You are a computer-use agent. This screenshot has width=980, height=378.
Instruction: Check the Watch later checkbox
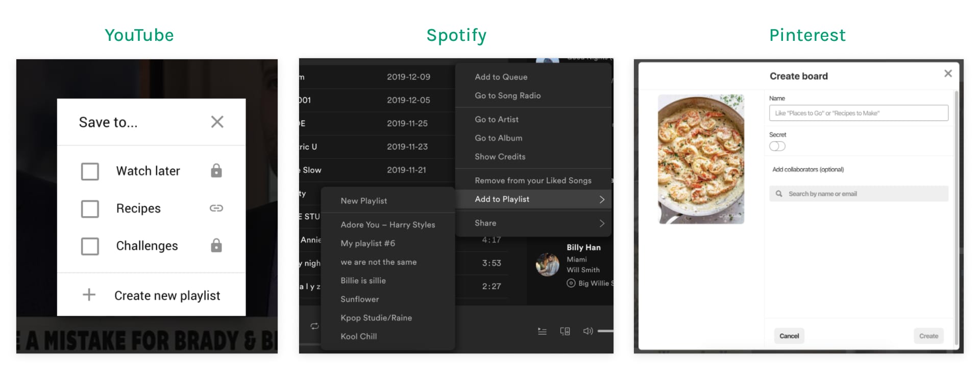point(90,171)
